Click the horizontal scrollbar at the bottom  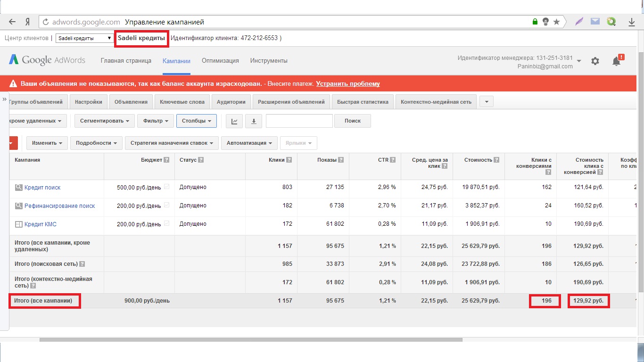point(251,339)
